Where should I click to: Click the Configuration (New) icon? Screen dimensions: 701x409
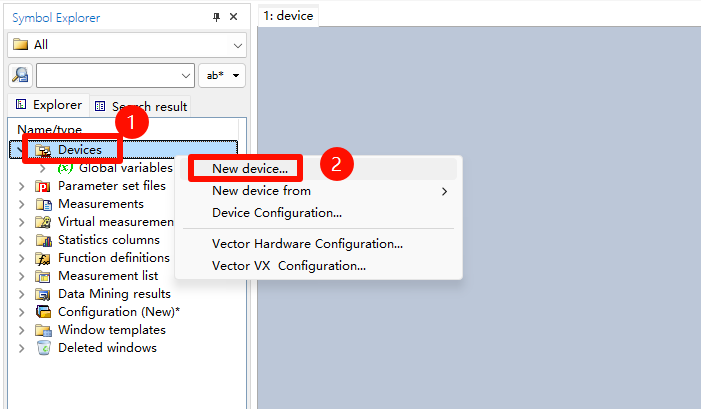coord(43,312)
